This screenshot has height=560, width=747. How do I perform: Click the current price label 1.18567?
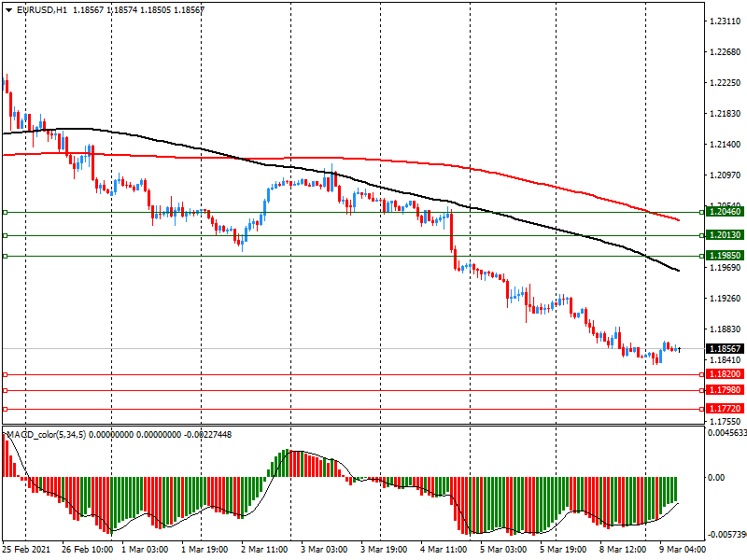point(725,349)
